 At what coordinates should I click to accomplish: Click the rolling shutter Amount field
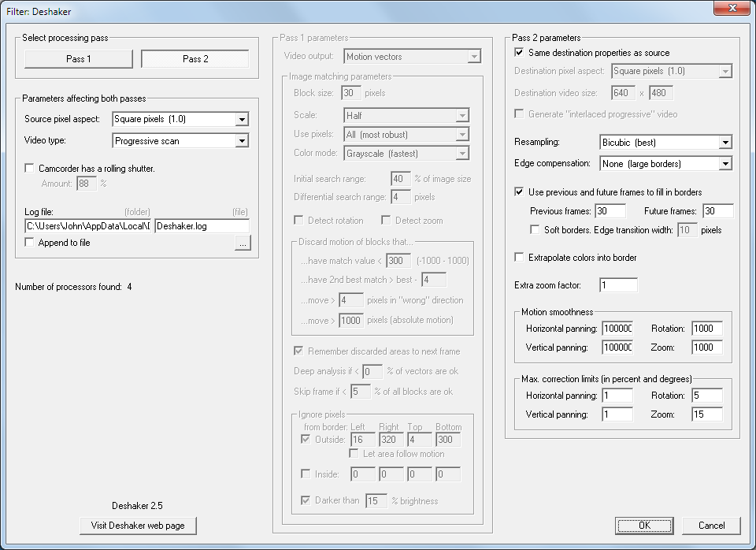(x=87, y=184)
